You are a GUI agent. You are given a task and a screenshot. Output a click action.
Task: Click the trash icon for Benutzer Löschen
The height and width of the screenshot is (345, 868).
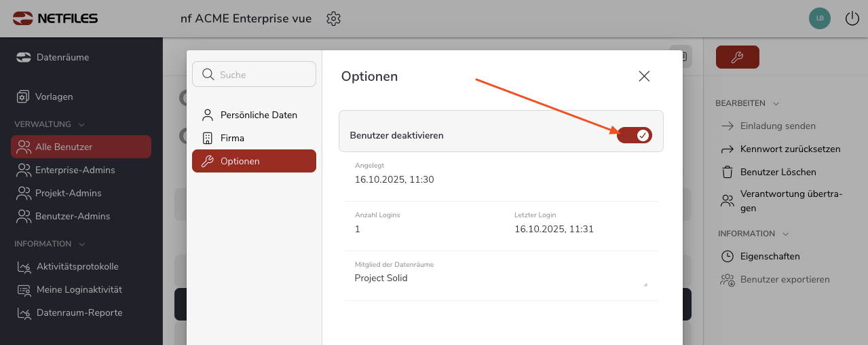coord(728,172)
